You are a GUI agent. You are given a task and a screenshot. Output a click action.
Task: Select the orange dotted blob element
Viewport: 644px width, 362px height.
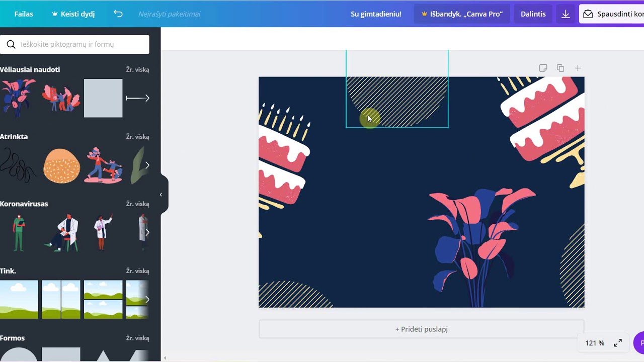click(x=61, y=165)
